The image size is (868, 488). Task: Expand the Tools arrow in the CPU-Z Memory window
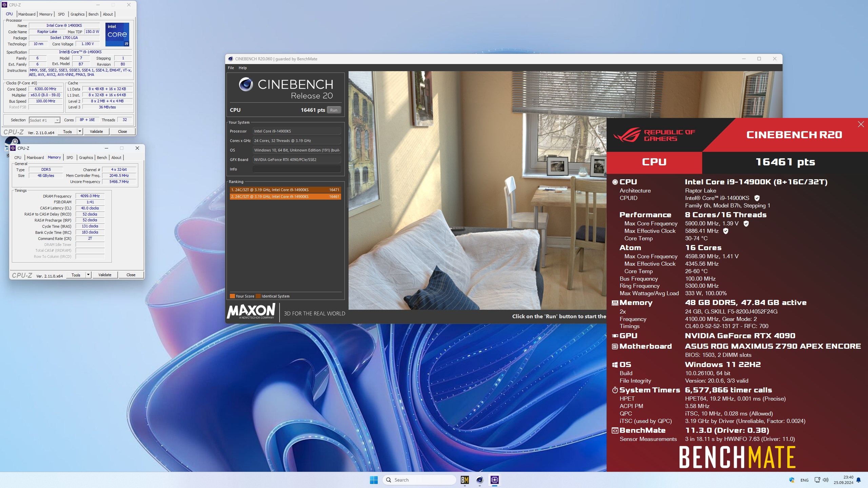click(88, 275)
